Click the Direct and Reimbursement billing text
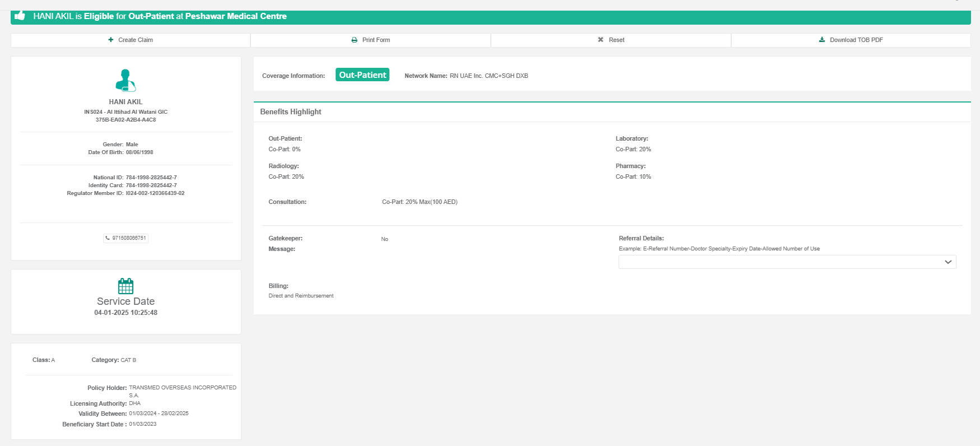980x446 pixels. tap(301, 296)
